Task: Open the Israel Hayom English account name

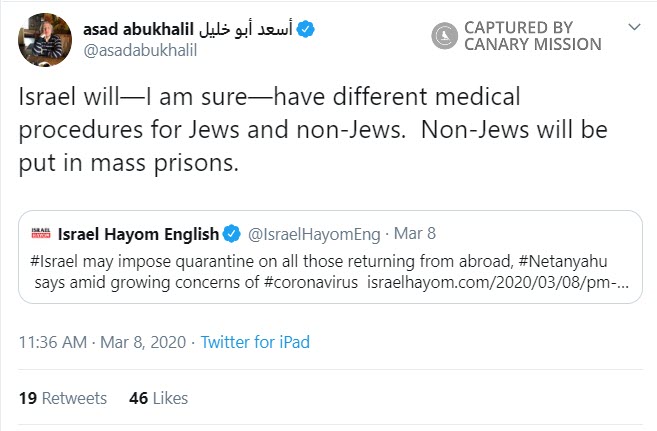Action: pyautogui.click(x=140, y=236)
